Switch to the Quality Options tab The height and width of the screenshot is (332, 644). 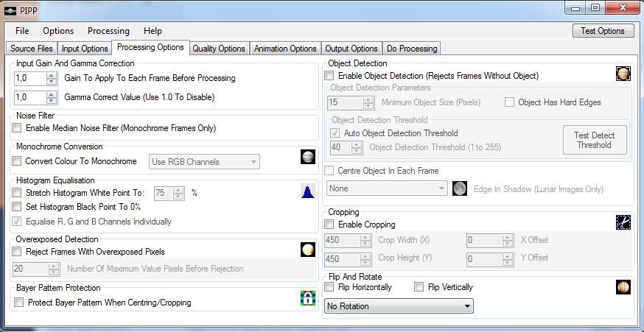(x=218, y=49)
